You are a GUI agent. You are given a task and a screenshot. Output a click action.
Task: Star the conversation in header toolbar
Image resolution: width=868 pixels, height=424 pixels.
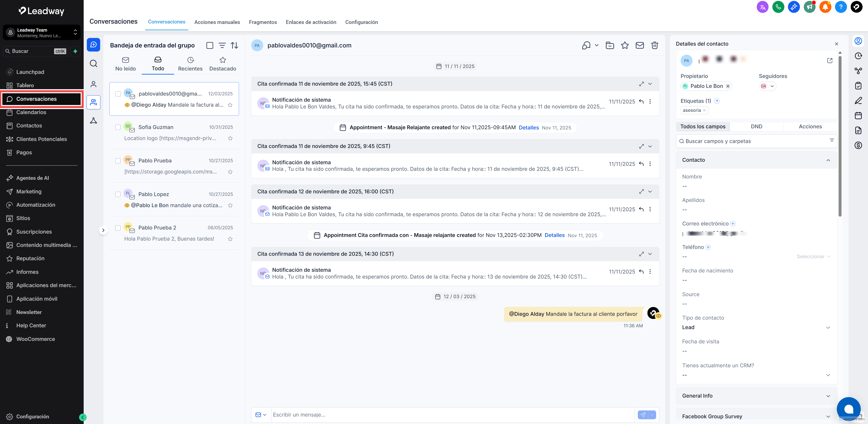pyautogui.click(x=625, y=45)
